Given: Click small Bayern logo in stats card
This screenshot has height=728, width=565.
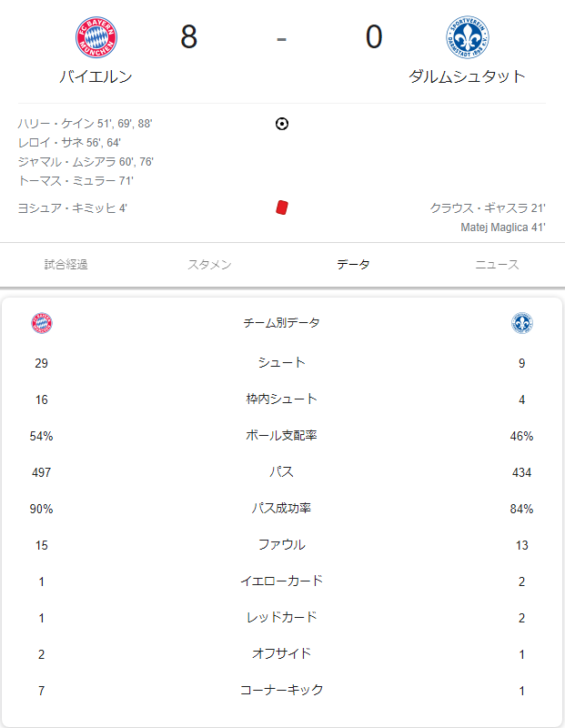Looking at the screenshot, I should click(x=42, y=323).
